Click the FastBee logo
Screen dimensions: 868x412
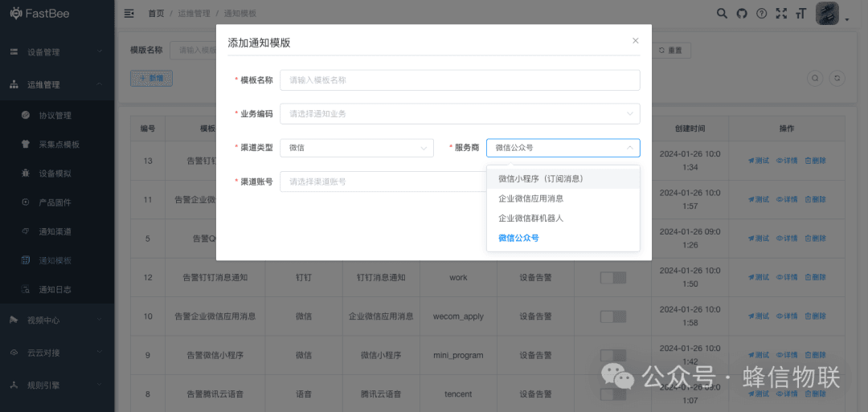[x=40, y=14]
